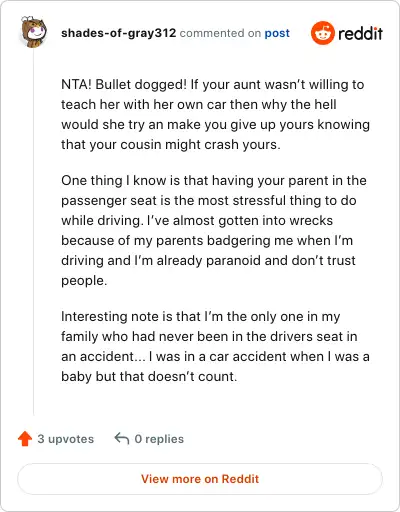Click the "3 upvotes" count label

point(65,439)
